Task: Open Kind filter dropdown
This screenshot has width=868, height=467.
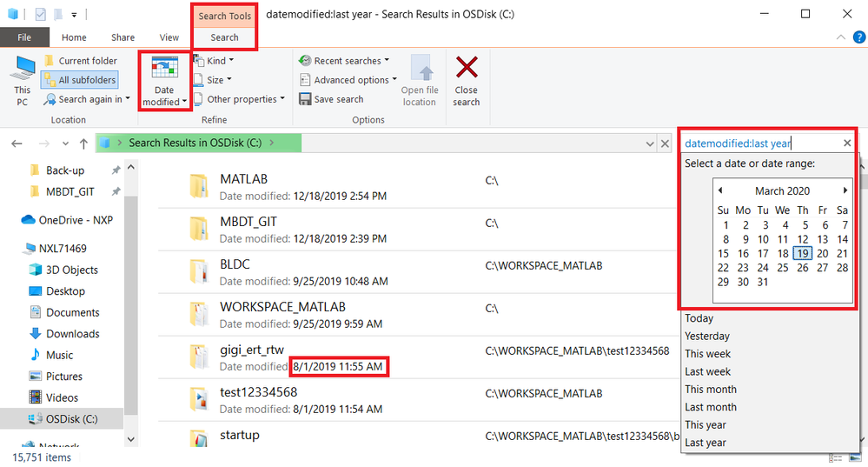Action: coord(214,61)
